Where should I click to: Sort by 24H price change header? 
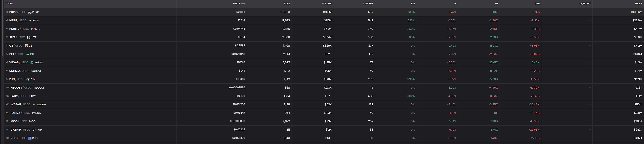[537, 4]
